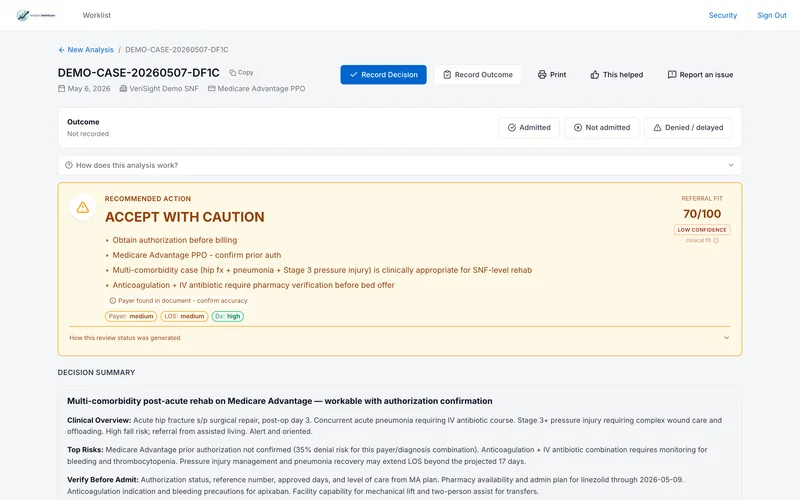Click the back arrow icon beside New Analysis
800x500 pixels.
pyautogui.click(x=61, y=49)
